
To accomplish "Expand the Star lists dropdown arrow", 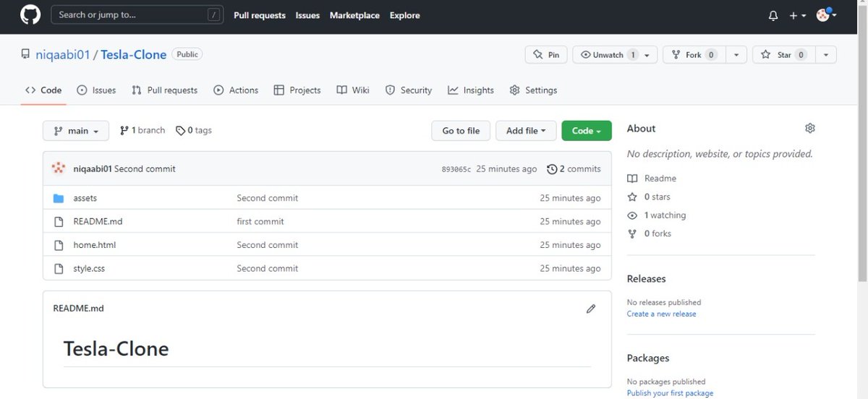I will coord(825,55).
